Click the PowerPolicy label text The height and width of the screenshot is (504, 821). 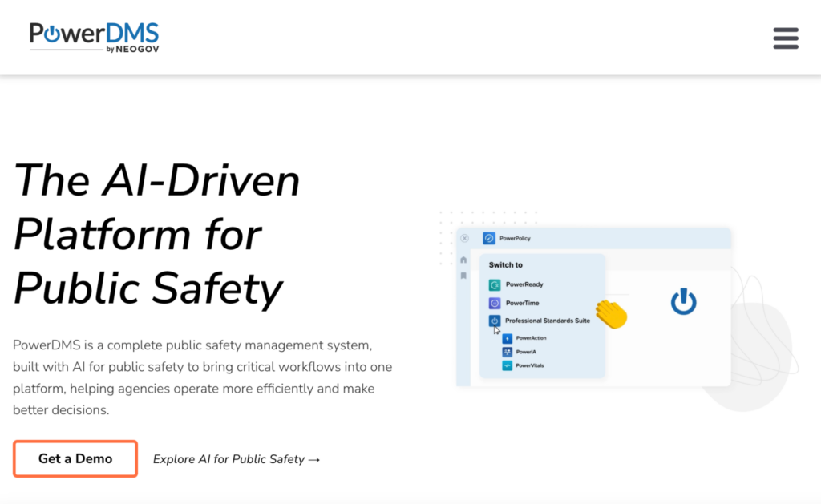(x=515, y=238)
